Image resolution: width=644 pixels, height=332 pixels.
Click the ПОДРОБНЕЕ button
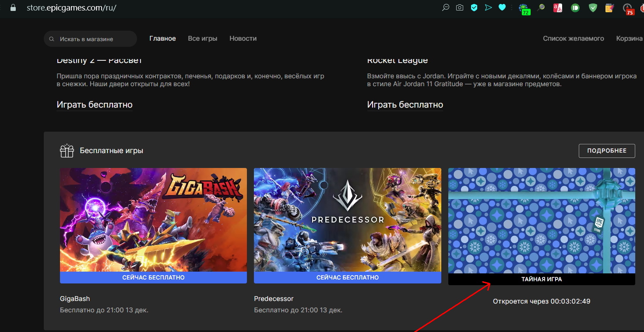607,150
